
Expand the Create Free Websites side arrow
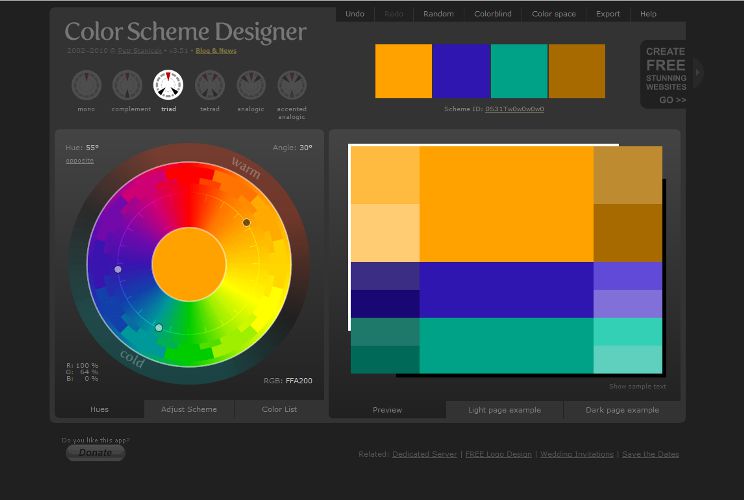tap(698, 73)
